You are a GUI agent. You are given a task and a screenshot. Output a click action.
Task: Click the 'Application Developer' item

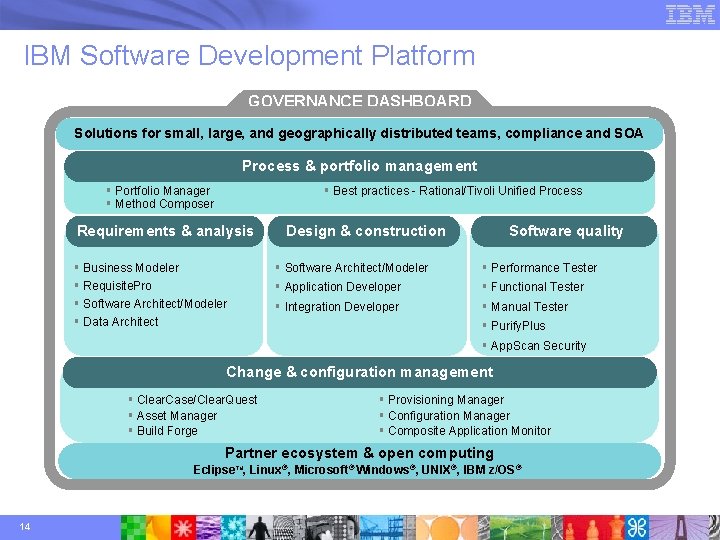tap(343, 287)
